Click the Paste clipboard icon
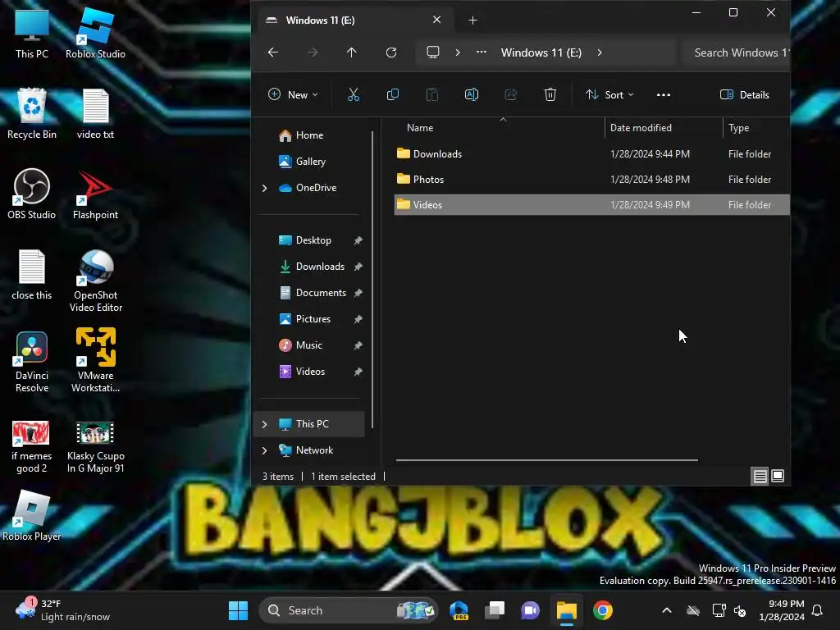Image resolution: width=840 pixels, height=630 pixels. 431,95
